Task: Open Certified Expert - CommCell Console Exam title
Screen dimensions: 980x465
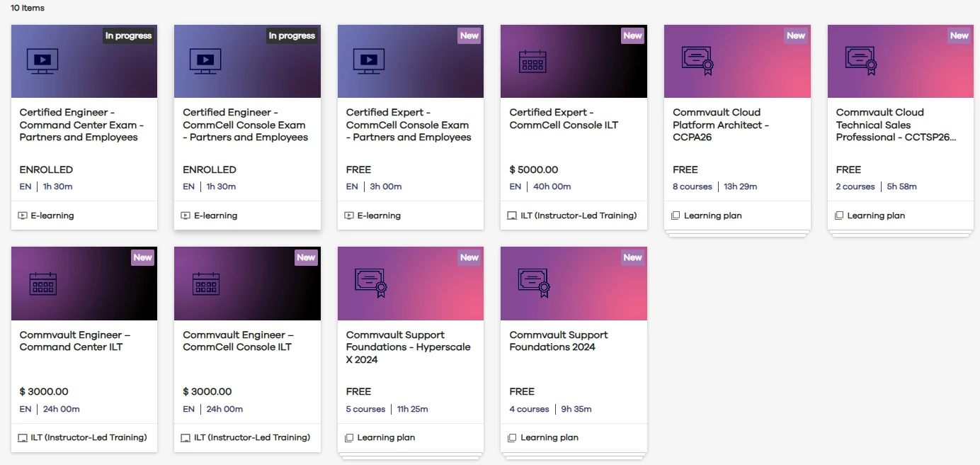Action: coord(409,125)
